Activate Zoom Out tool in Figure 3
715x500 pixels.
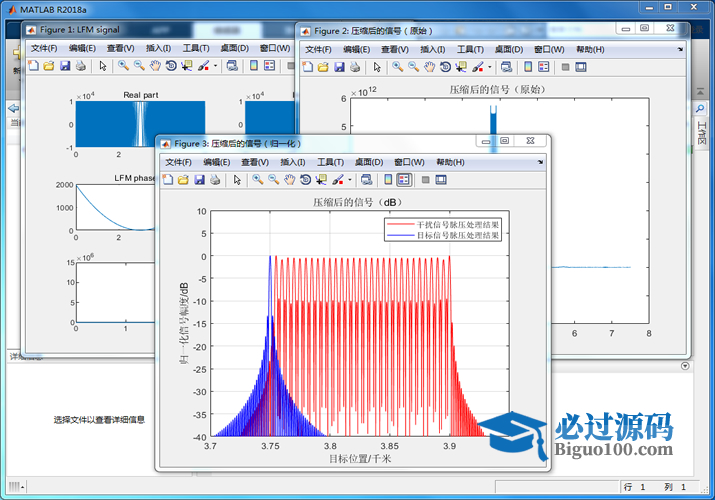pos(274,180)
